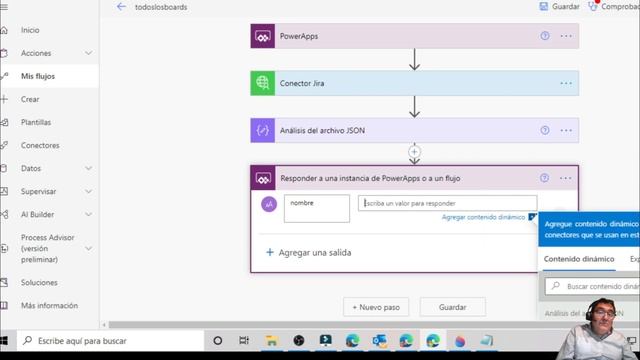The image size is (640, 360).
Task: Click the Cortana circle icon in the taskbar
Action: pyautogui.click(x=218, y=340)
